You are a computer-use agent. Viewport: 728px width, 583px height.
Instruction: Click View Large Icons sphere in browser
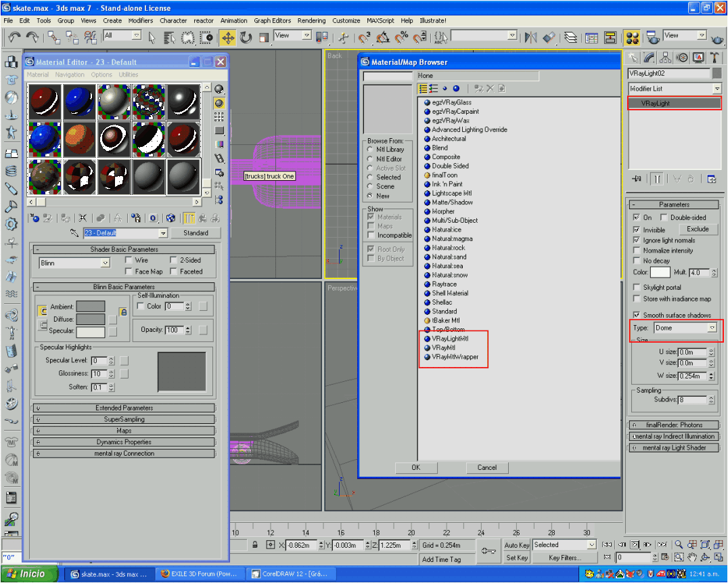coord(457,88)
